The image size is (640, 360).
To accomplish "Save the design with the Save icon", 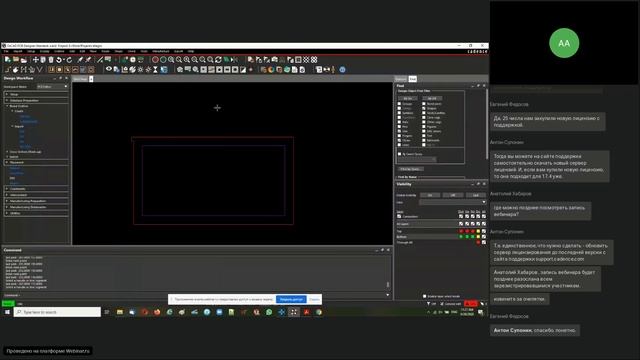I will [x=24, y=60].
